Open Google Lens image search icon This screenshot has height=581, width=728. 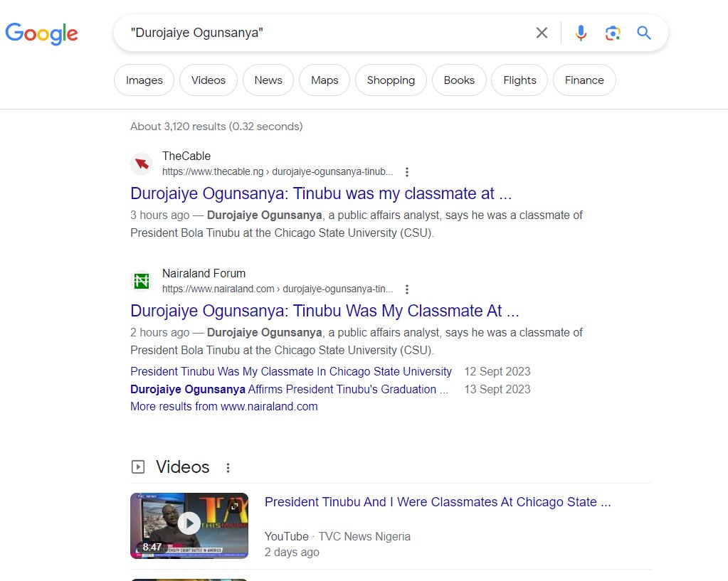coord(613,33)
